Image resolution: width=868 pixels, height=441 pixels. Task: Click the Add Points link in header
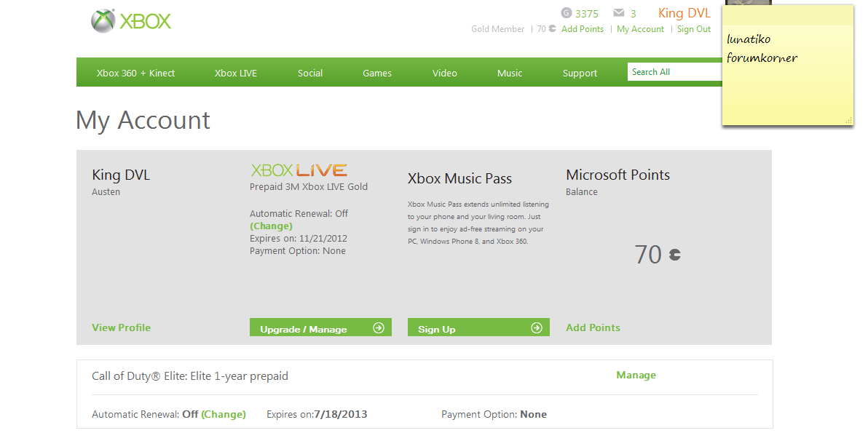[583, 29]
